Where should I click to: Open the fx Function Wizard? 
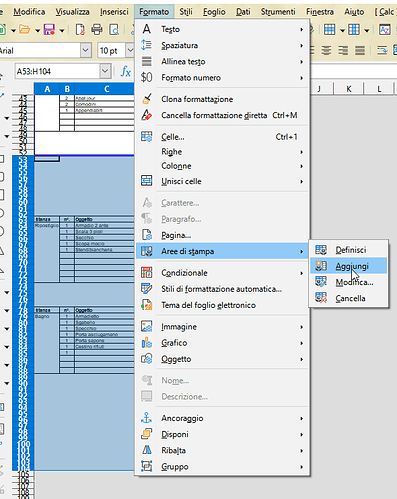[126, 71]
